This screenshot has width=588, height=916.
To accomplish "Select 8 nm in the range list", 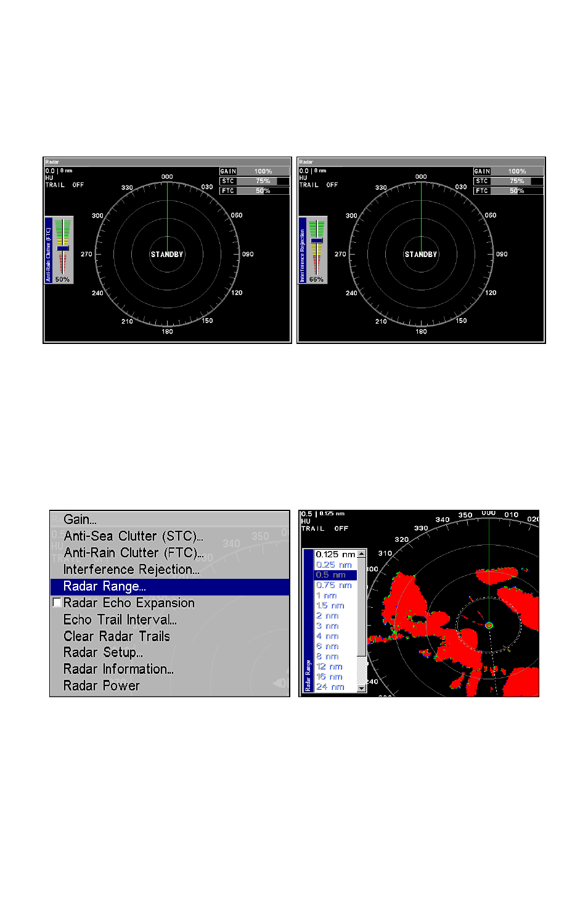I will tap(336, 656).
